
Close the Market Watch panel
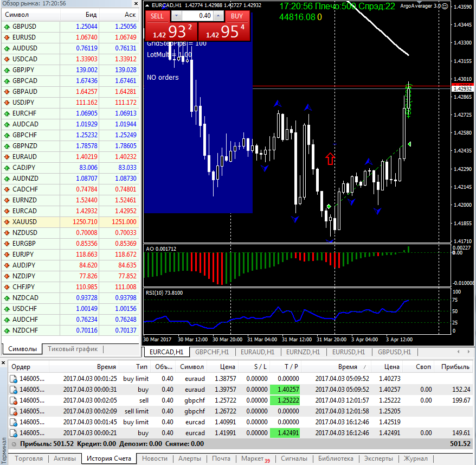click(x=136, y=4)
